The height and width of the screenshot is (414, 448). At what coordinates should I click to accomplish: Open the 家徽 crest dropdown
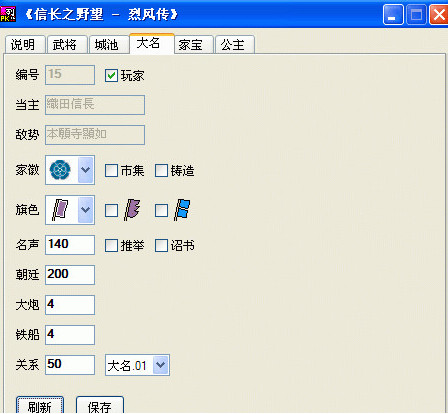pyautogui.click(x=85, y=170)
